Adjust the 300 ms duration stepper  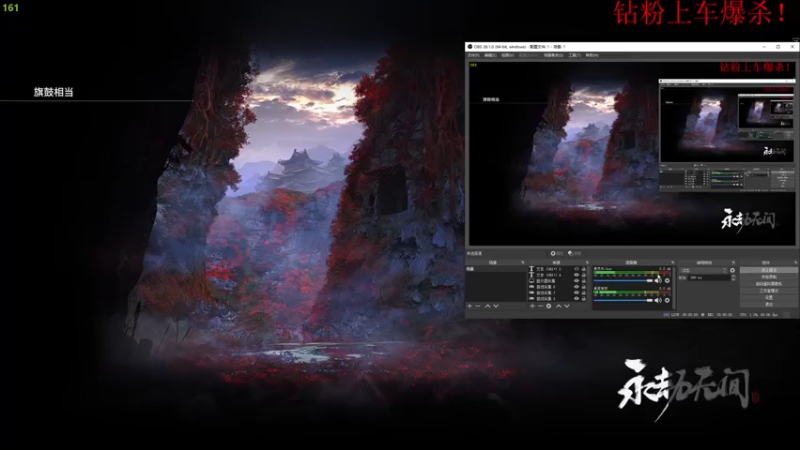pos(733,278)
